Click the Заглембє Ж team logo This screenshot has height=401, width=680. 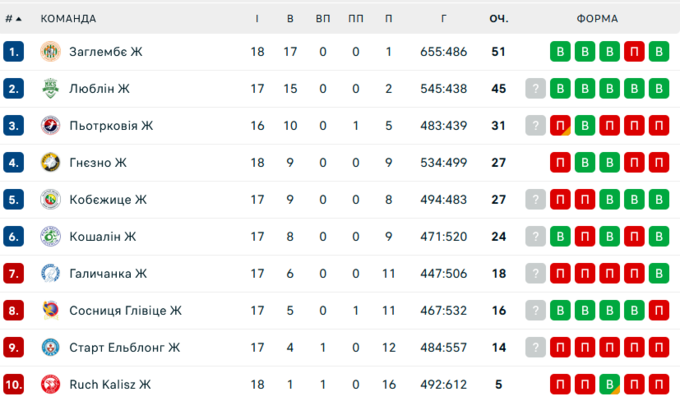[51, 51]
